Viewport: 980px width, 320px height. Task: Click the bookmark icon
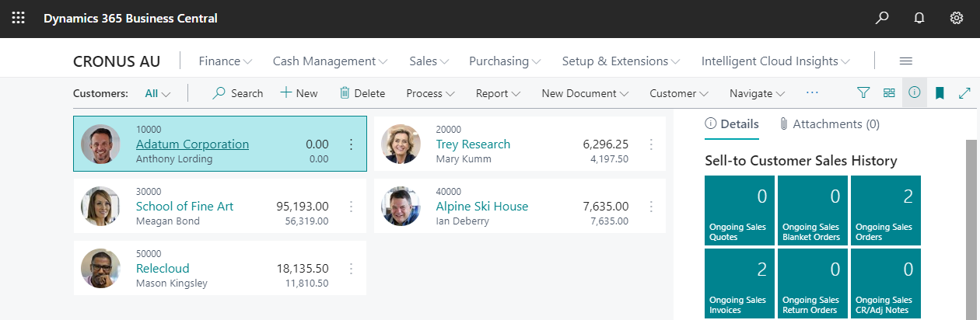tap(940, 93)
